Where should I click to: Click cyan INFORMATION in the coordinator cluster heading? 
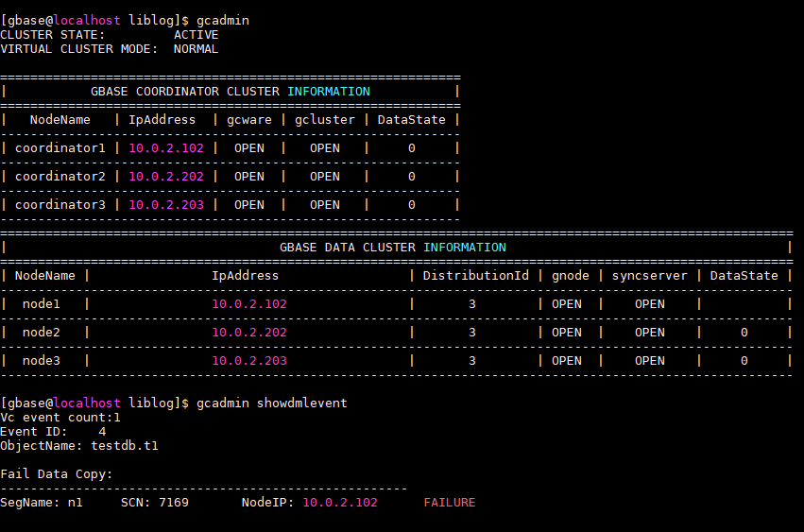pyautogui.click(x=328, y=92)
